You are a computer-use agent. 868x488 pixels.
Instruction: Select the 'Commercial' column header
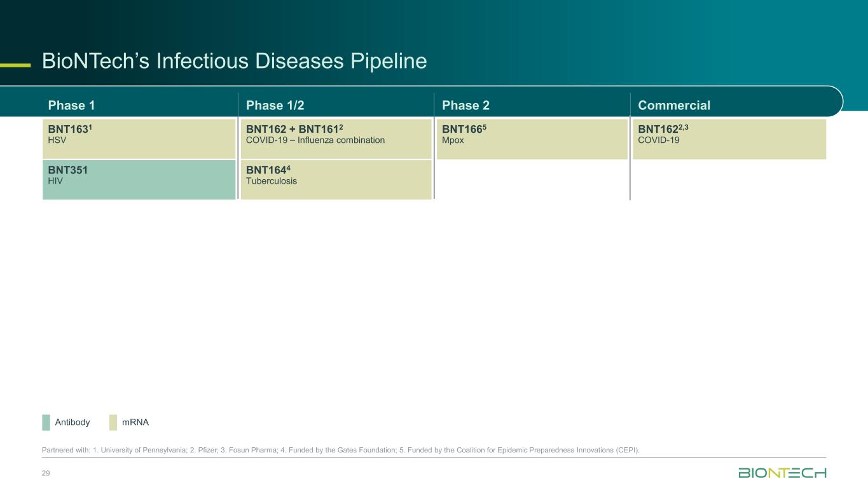click(x=674, y=105)
